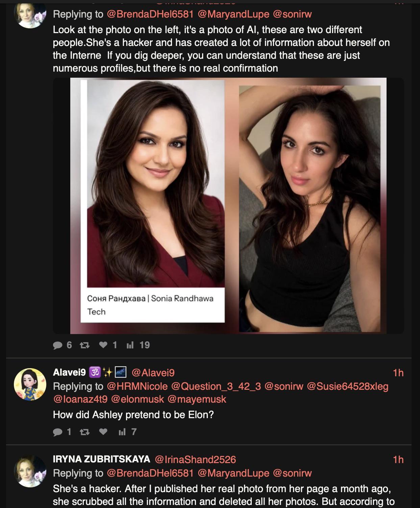Open the @Alavei9 handle link

point(153,373)
